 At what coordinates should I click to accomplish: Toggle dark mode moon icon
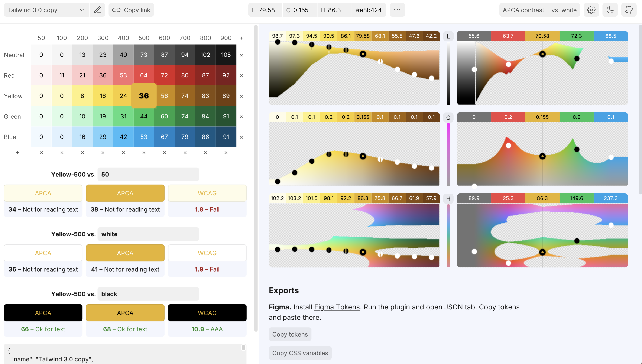click(x=610, y=10)
